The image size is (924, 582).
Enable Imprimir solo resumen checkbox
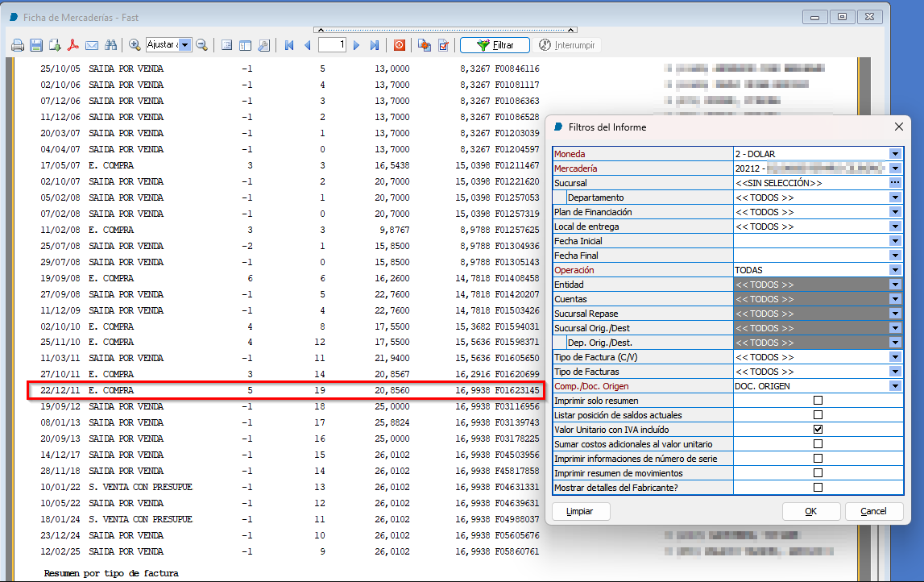pos(818,401)
